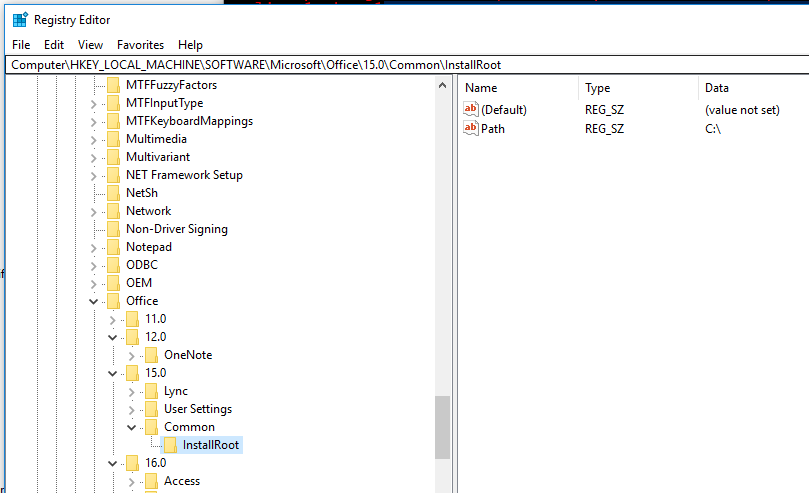Select the Access folder icon

pos(152,481)
